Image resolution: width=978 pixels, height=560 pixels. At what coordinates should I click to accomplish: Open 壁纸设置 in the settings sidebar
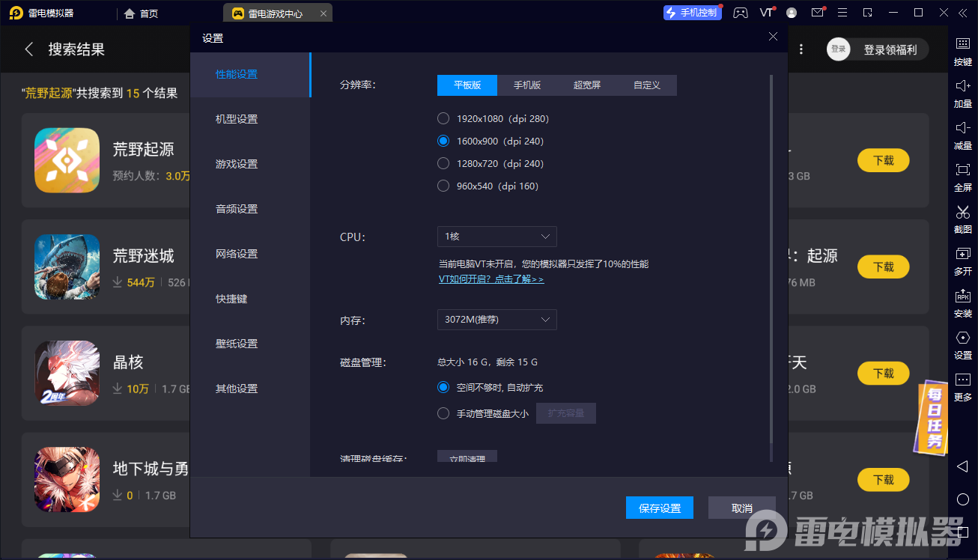[250, 344]
